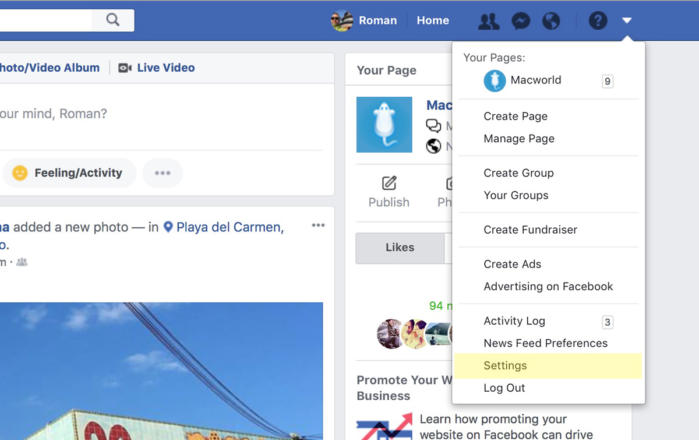Click the Feeling/Activity smiley icon
Screen dimensions: 699x440
coord(20,173)
